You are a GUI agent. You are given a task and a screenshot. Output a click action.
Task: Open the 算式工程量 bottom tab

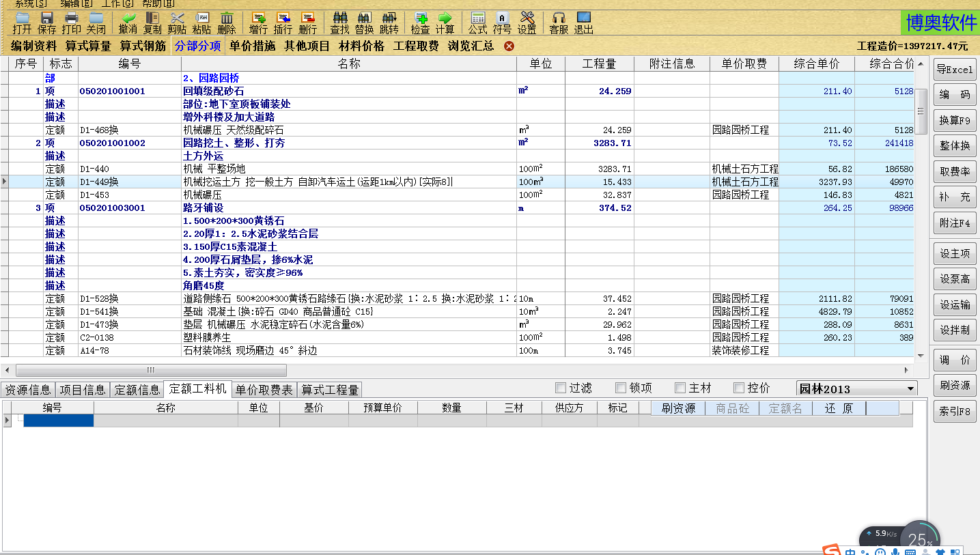330,390
